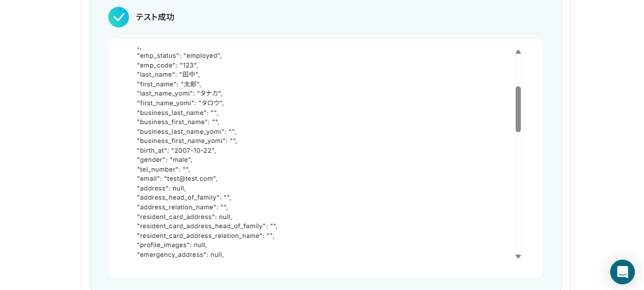Select the "last_name": "田中" line

pos(168,75)
